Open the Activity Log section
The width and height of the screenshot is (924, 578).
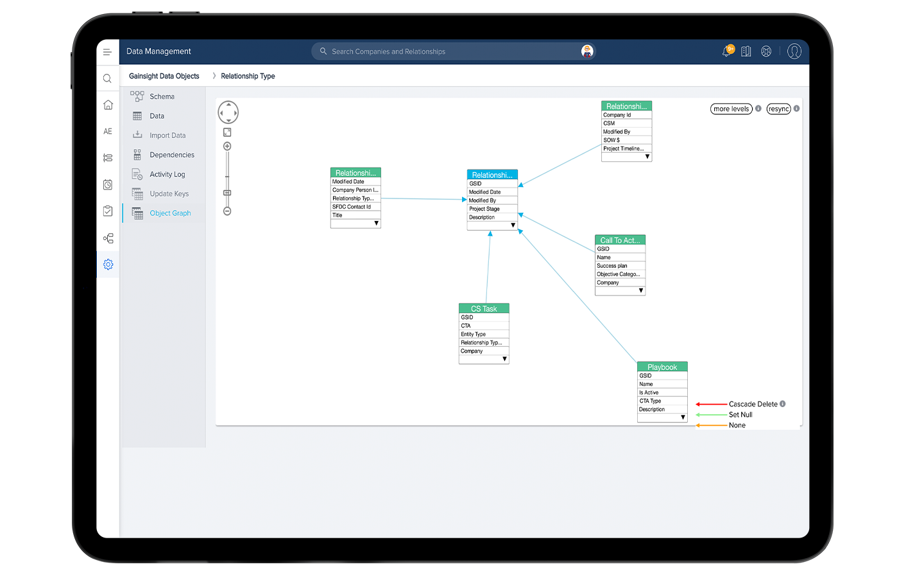pyautogui.click(x=167, y=174)
